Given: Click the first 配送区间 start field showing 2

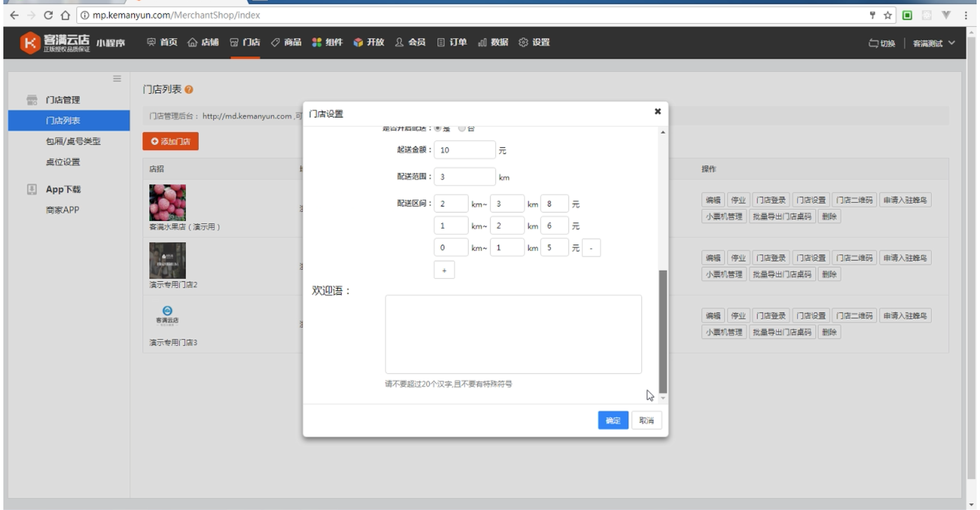Looking at the screenshot, I should pyautogui.click(x=451, y=204).
